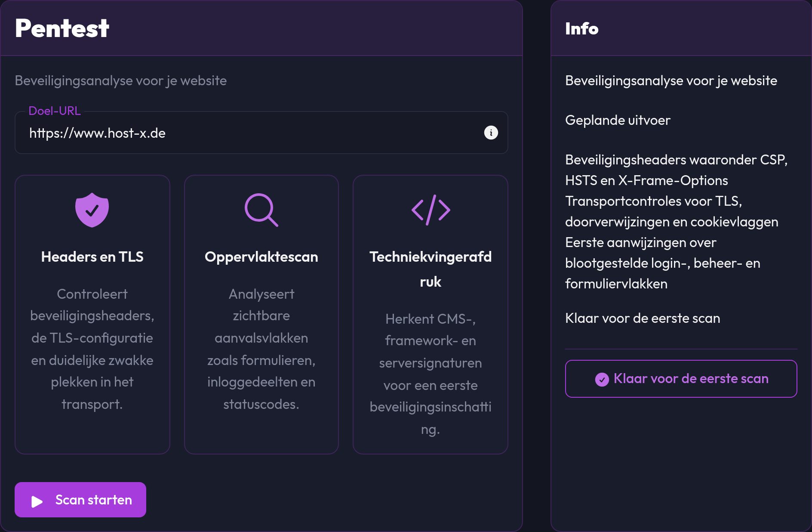Focus the Doel-URL input field
Viewport: 812px width, 532px height.
click(261, 133)
